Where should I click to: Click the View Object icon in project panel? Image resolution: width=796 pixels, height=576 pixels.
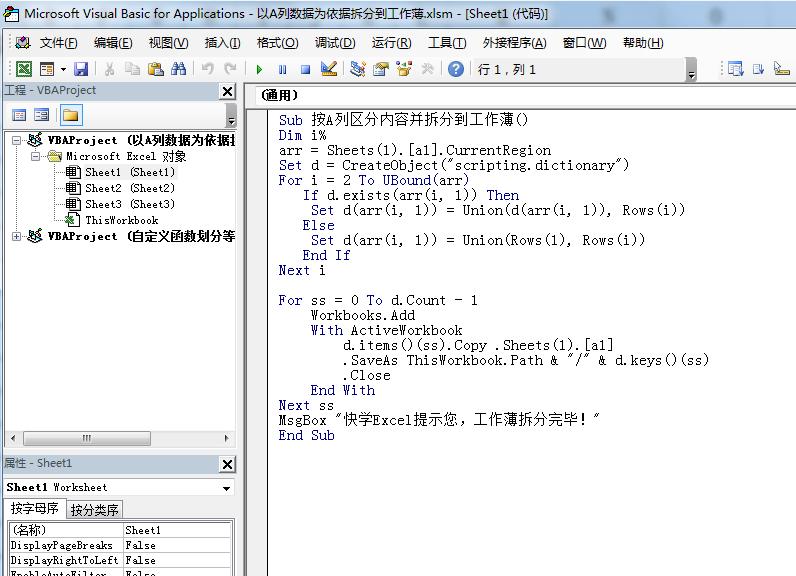tap(42, 115)
